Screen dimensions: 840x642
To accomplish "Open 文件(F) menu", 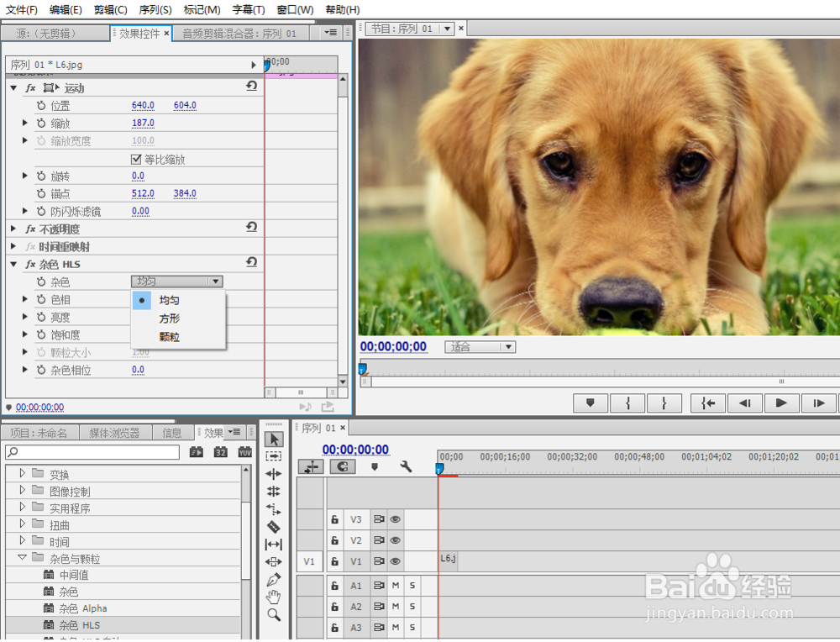I will [22, 9].
